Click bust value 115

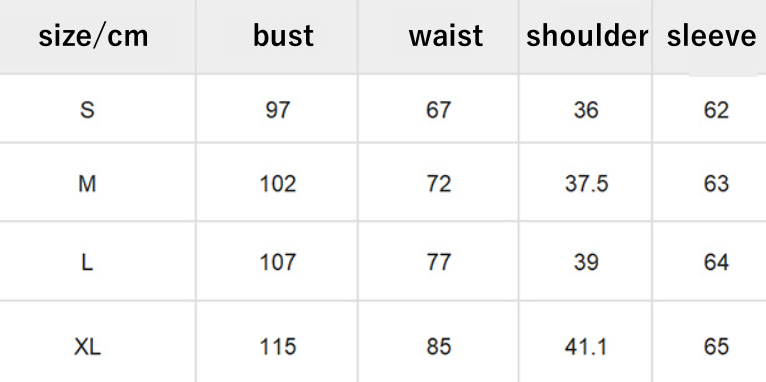point(277,347)
